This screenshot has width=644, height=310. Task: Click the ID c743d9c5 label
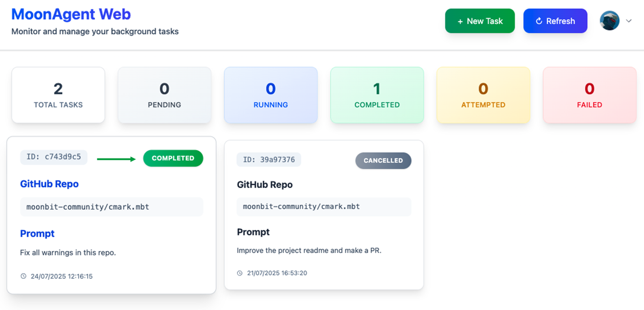tap(54, 157)
